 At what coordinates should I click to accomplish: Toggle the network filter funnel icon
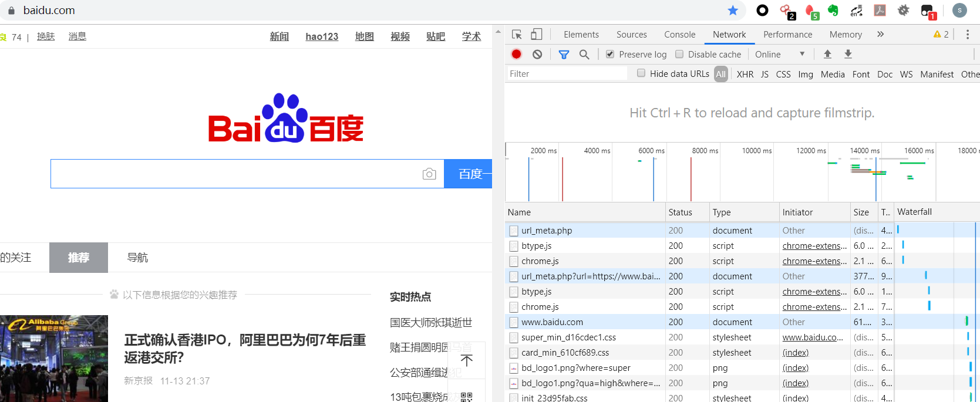click(x=564, y=54)
